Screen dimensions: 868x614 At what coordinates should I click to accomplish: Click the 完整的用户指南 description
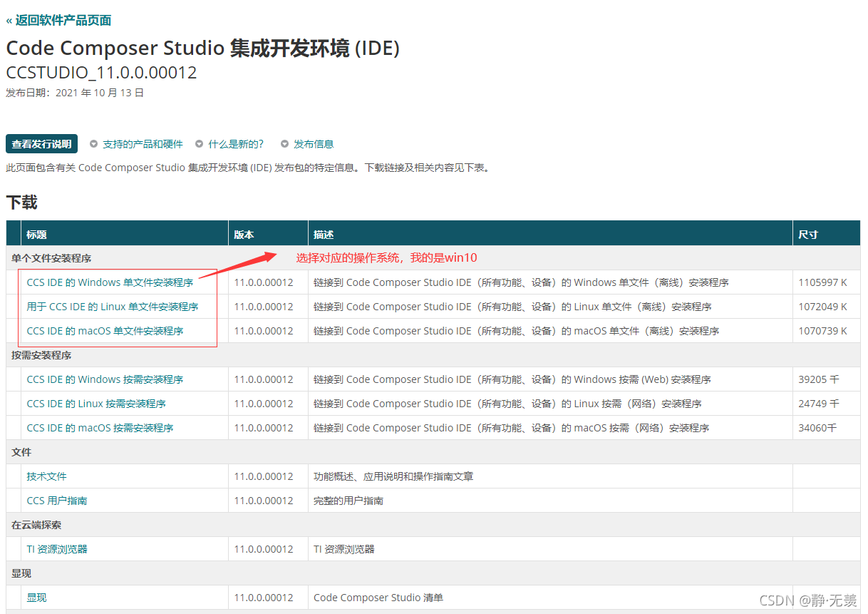[348, 501]
